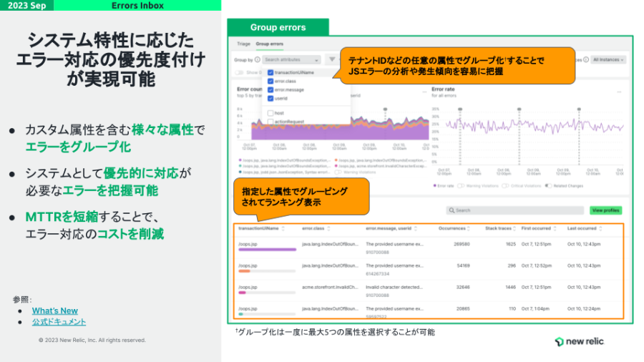
Task: Click sort arrows next to First occurred
Action: (x=555, y=229)
